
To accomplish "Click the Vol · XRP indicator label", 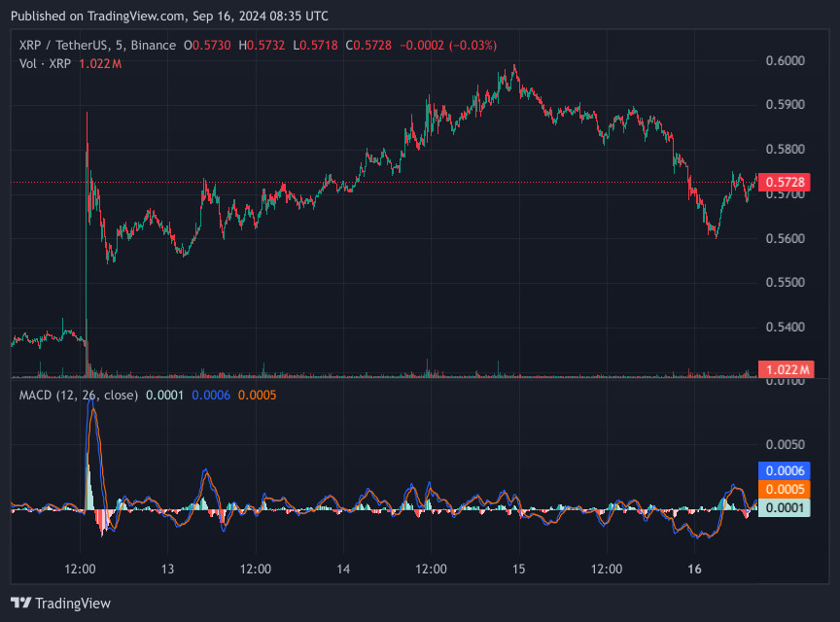I will click(45, 64).
